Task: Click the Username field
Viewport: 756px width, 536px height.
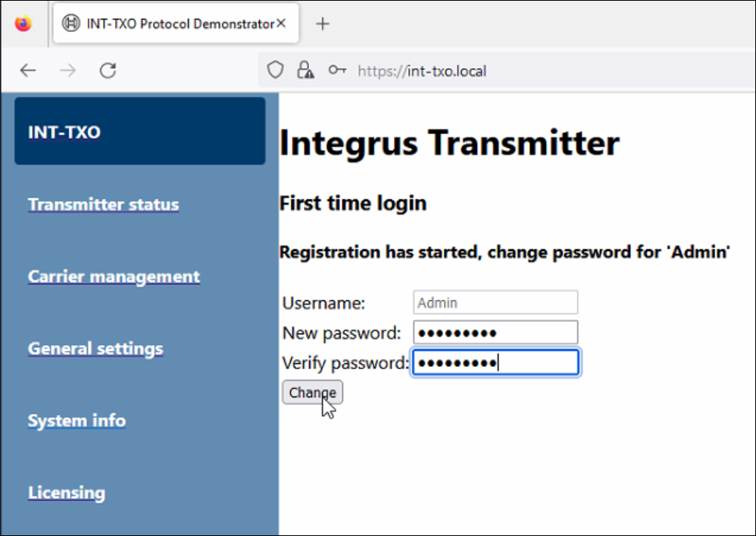Action: [x=495, y=302]
